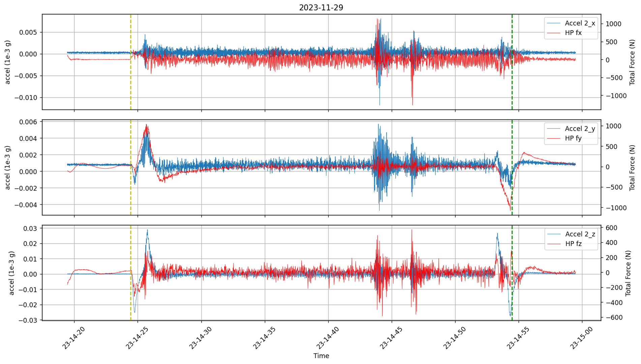
Task: Click the Total Force (N) label of the HP fy plot
Action: pyautogui.click(x=632, y=168)
